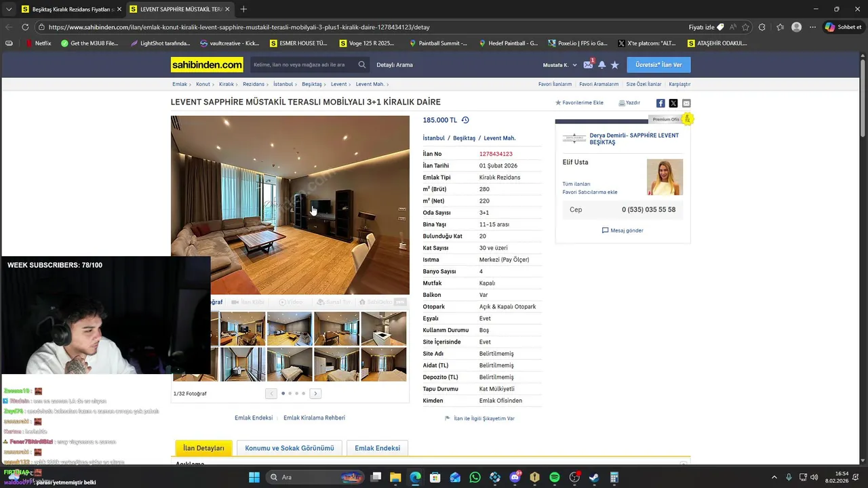Open the notifications bell icon
Image resolution: width=868 pixels, height=488 pixels.
click(601, 65)
